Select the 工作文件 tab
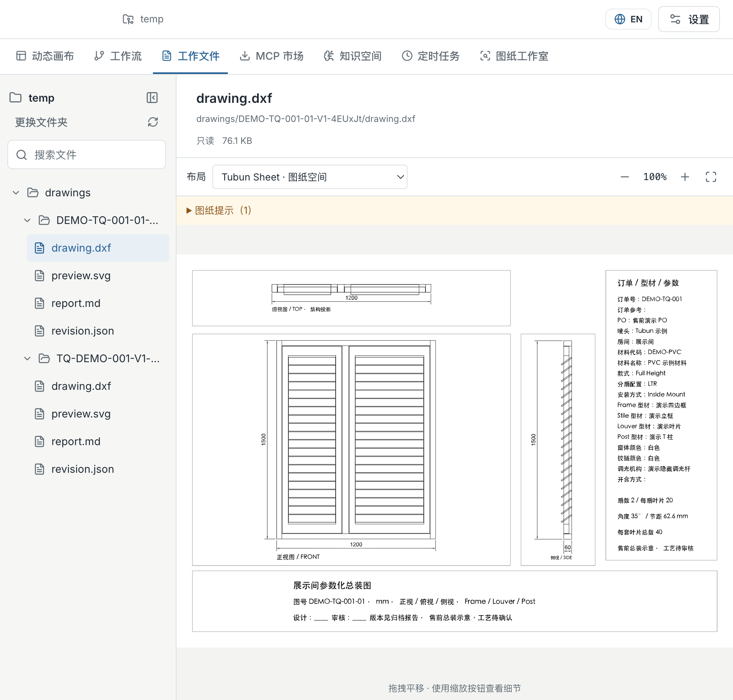733x700 pixels. 190,56
